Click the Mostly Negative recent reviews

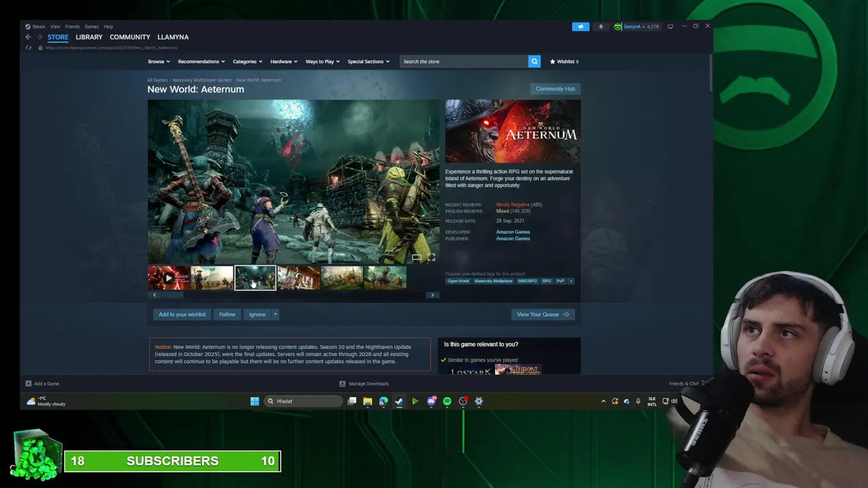pyautogui.click(x=513, y=205)
